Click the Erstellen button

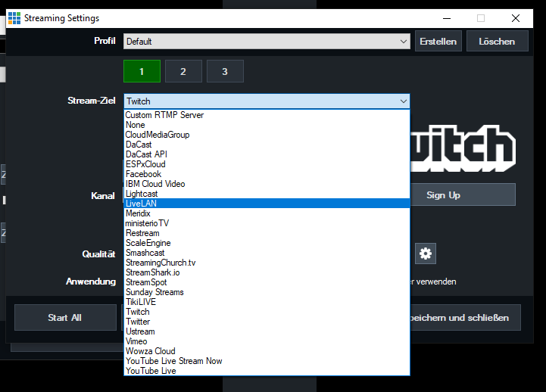click(438, 42)
